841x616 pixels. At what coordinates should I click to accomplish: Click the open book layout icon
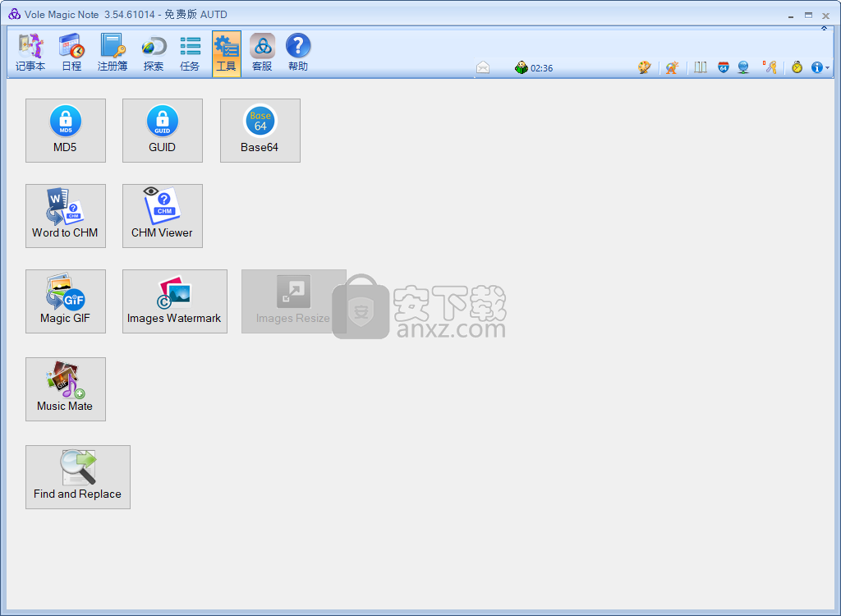[x=701, y=67]
